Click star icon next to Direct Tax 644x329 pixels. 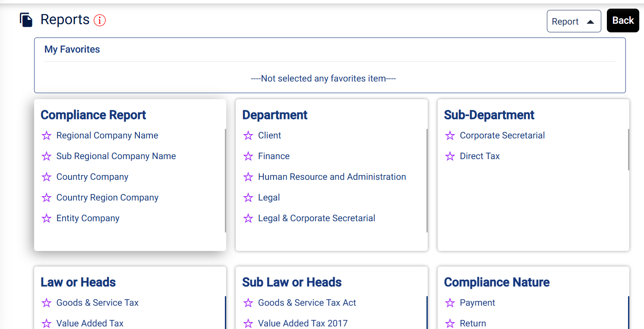(x=450, y=157)
